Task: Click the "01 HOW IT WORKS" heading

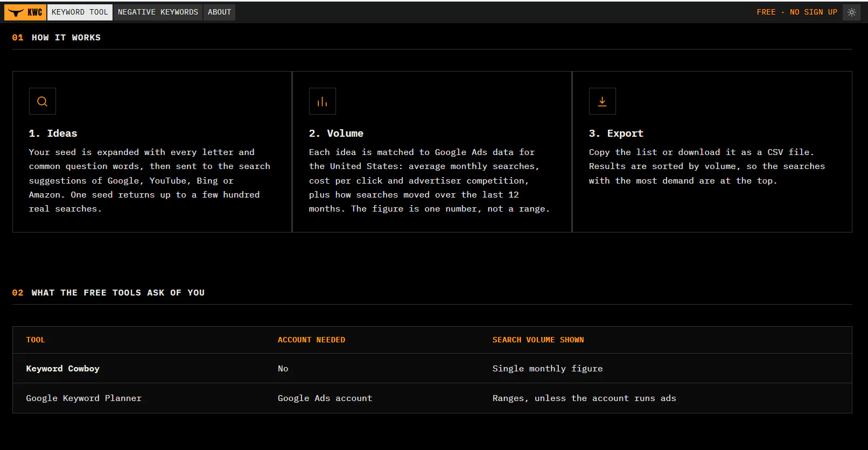Action: point(57,38)
